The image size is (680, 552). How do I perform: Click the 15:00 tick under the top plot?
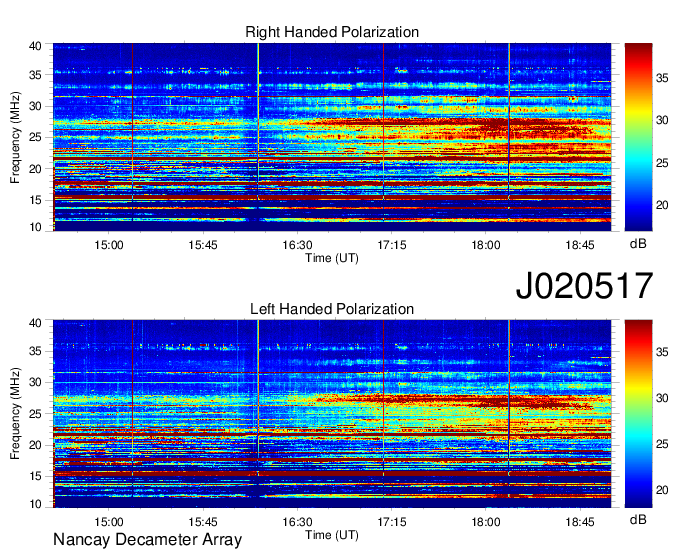coord(108,245)
